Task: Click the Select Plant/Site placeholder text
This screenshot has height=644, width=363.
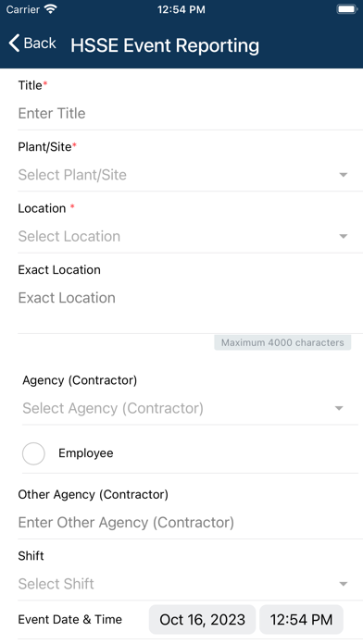Action: click(x=72, y=175)
